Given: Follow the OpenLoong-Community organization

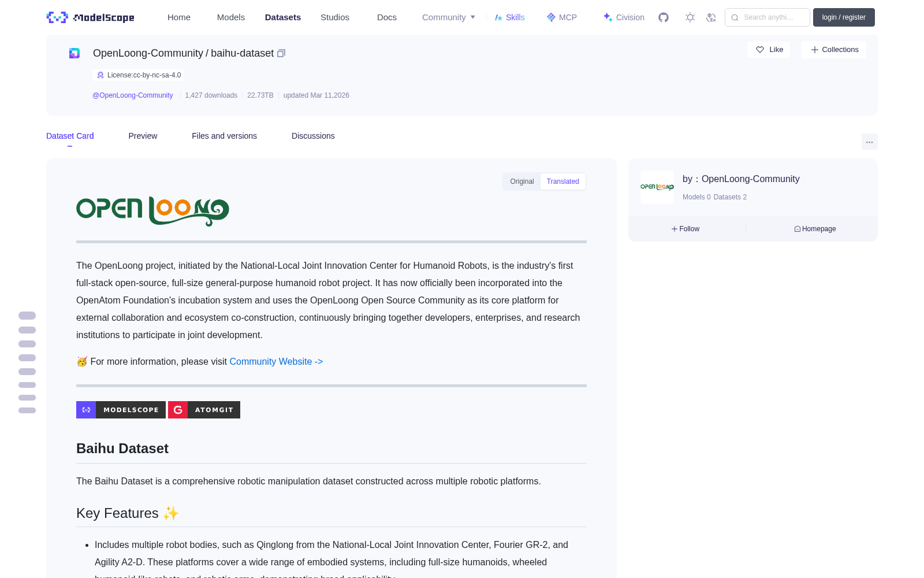Looking at the screenshot, I should (685, 229).
